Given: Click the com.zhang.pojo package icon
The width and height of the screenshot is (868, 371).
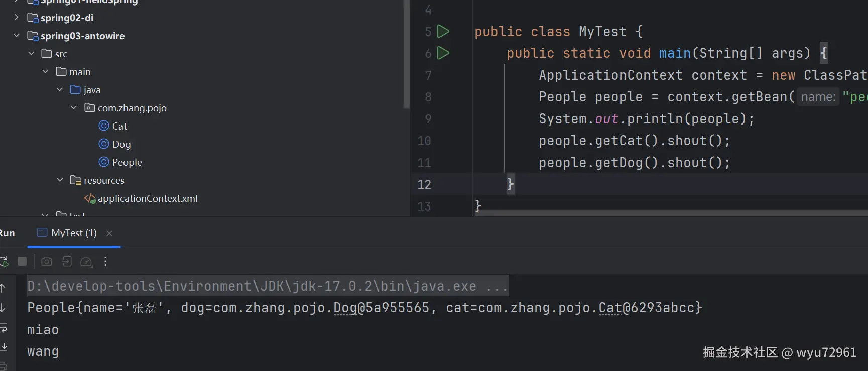Looking at the screenshot, I should [90, 107].
